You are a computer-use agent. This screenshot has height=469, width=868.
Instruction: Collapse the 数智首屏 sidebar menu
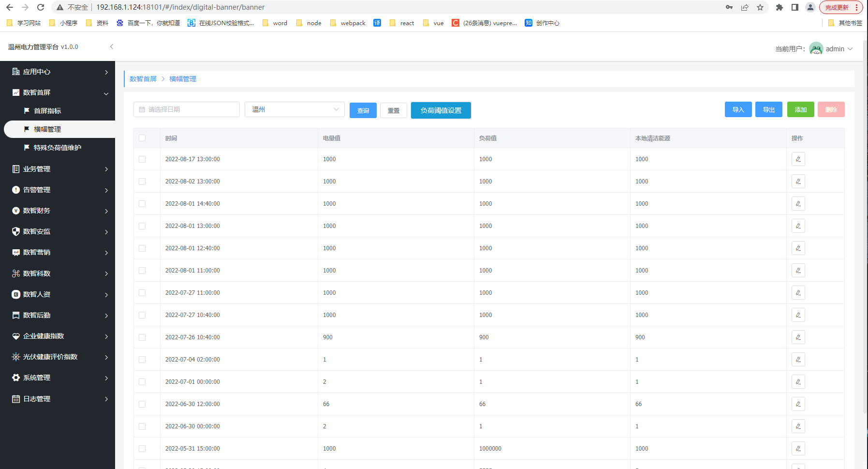pos(58,92)
